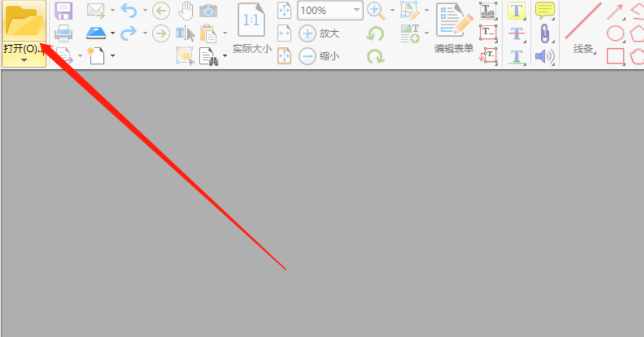Screen dimensions: 644x337
Task: Expand the arrow below 打开(O)
Action: 24,61
